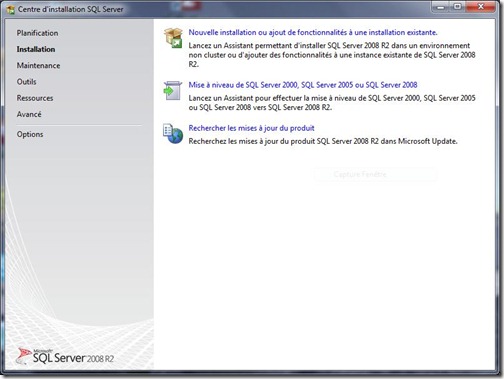Click the new installation box icon
504x379 pixels.
click(173, 38)
